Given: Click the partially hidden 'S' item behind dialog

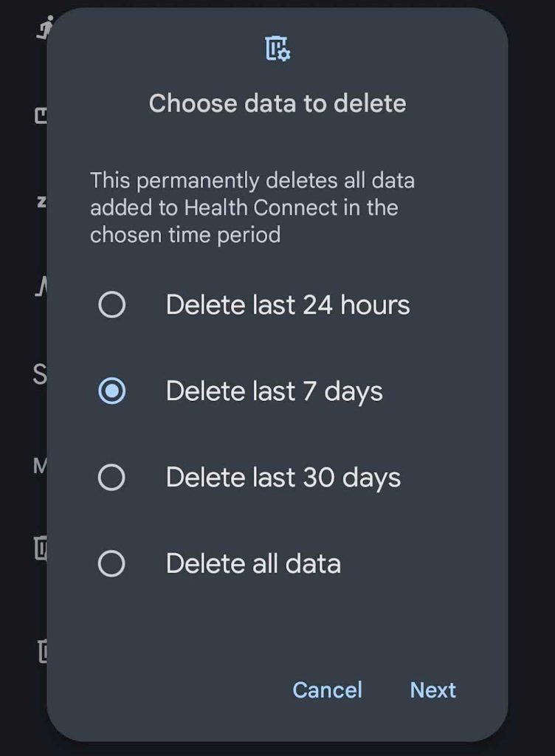Looking at the screenshot, I should 40,375.
